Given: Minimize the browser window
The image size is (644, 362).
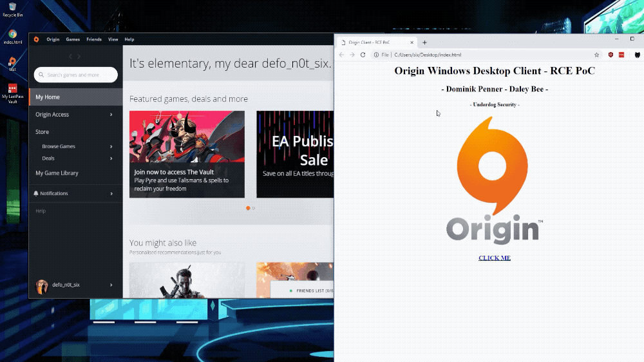Looking at the screenshot, I should pos(616,39).
